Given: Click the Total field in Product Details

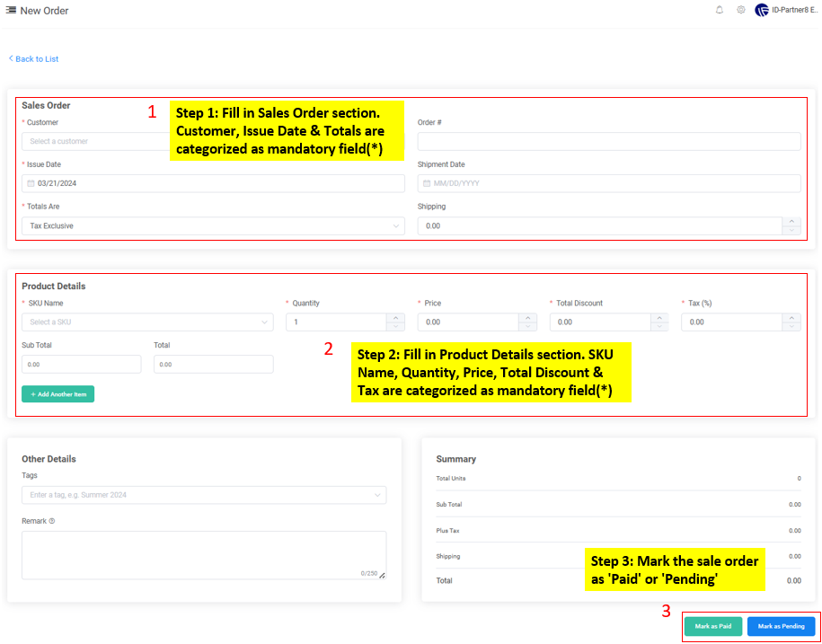Looking at the screenshot, I should [x=214, y=364].
